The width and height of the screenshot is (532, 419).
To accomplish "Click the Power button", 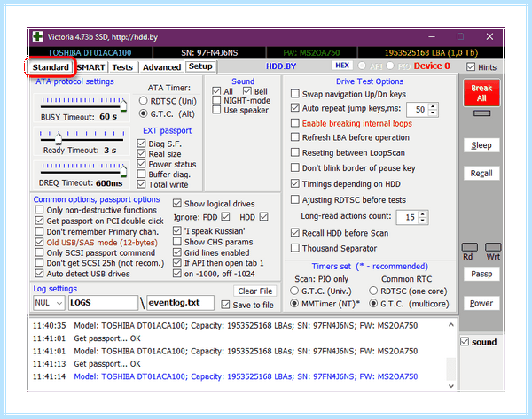I will point(481,303).
